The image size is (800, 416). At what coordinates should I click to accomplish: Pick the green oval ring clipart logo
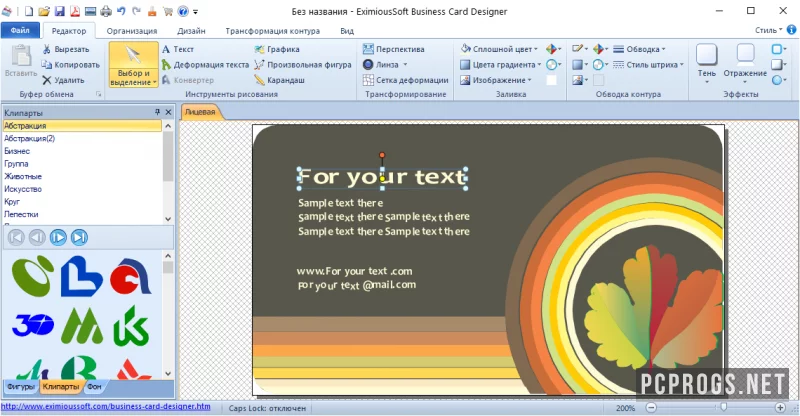33,276
